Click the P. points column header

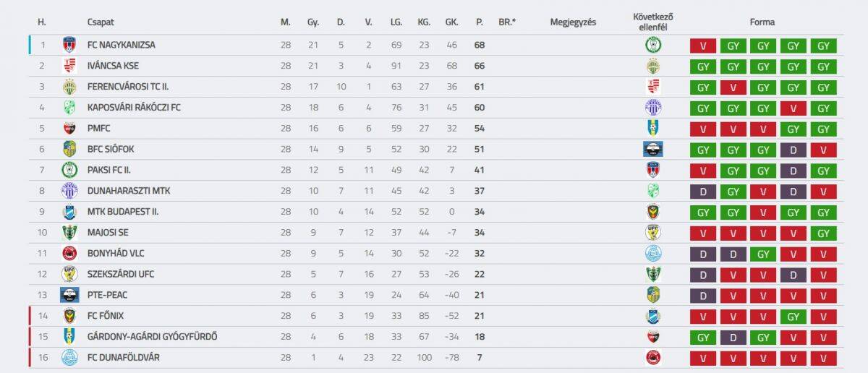pyautogui.click(x=480, y=22)
